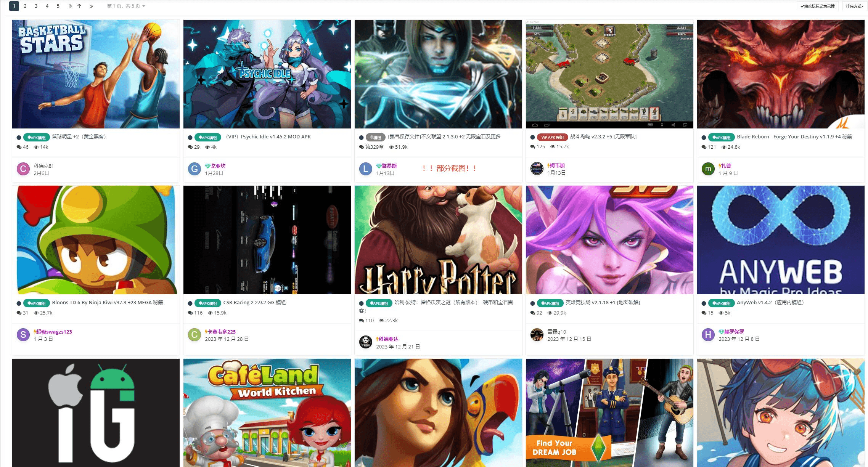Click the APK模组 tag on Psychic Idle post
The image size is (868, 467).
(208, 137)
